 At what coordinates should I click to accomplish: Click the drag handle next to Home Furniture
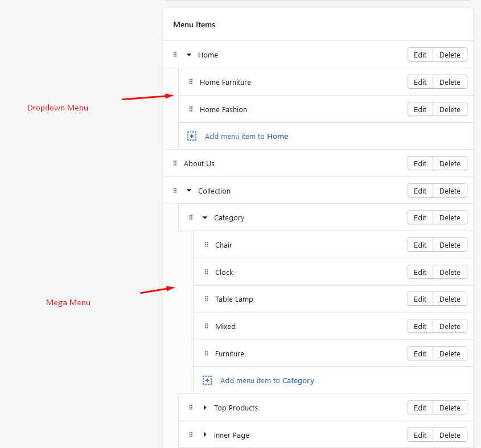click(191, 82)
